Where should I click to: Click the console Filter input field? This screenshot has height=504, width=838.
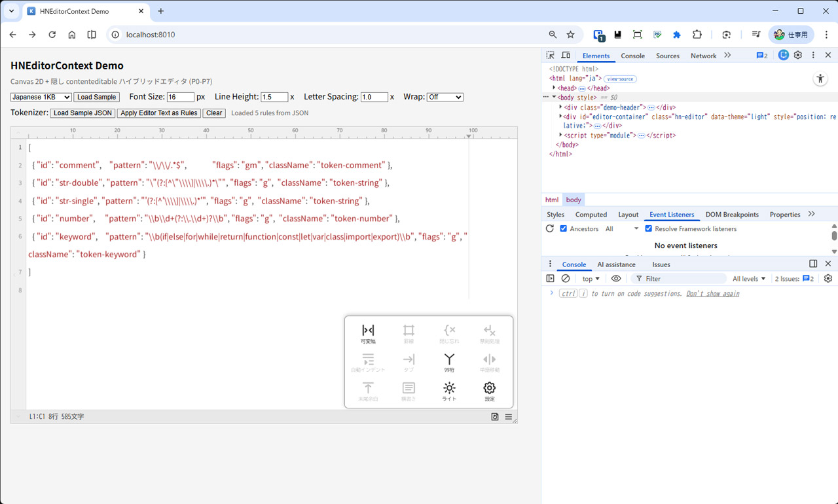point(678,279)
